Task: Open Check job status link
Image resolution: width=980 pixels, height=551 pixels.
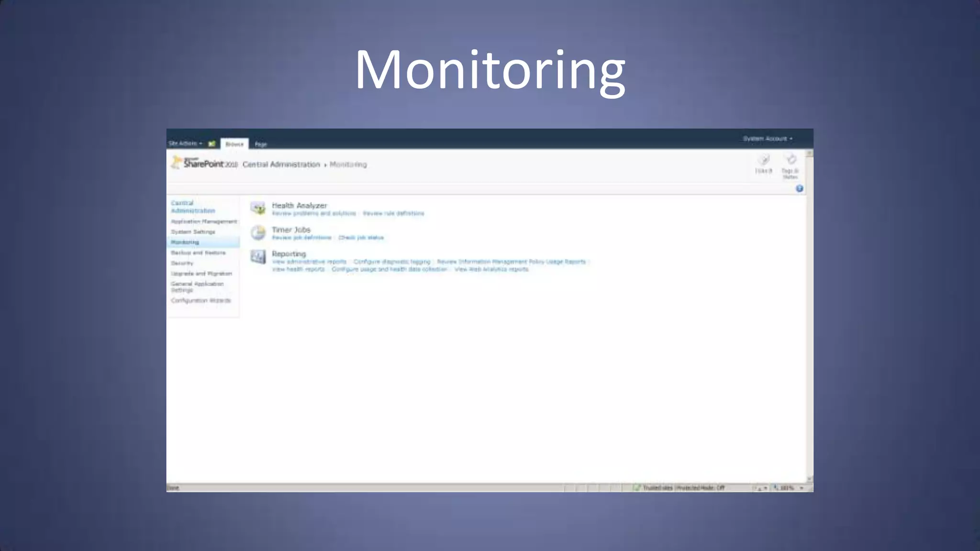Action: pos(361,238)
